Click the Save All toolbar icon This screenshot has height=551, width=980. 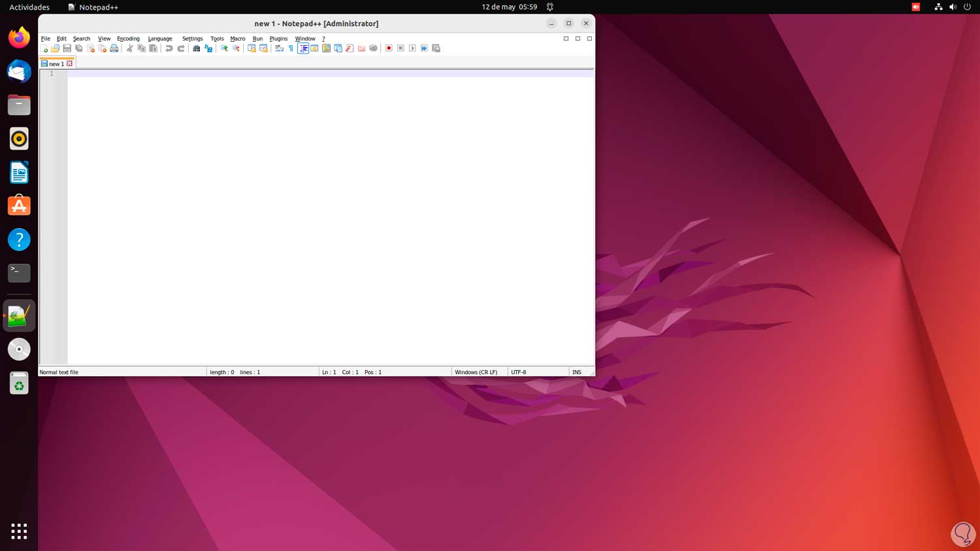point(79,48)
